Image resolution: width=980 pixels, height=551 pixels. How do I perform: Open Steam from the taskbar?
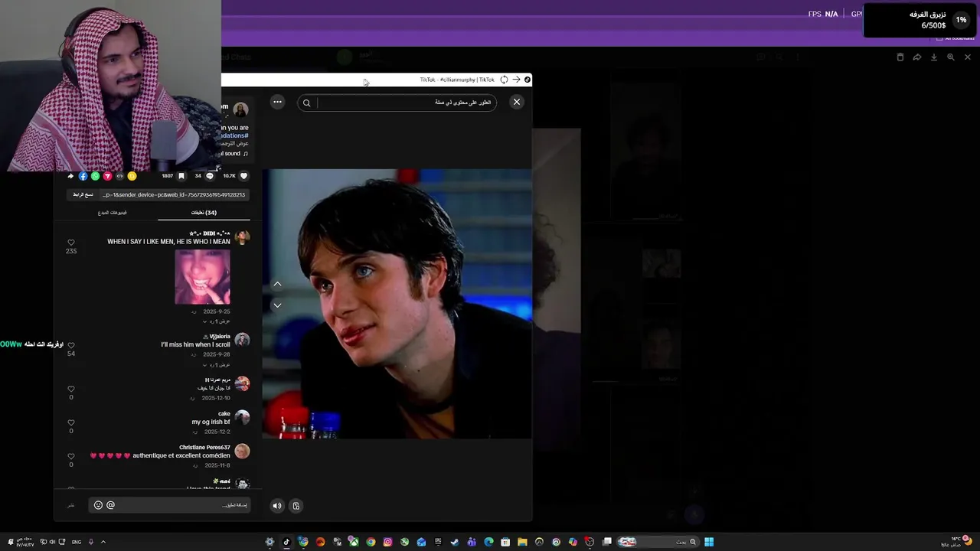click(x=455, y=542)
